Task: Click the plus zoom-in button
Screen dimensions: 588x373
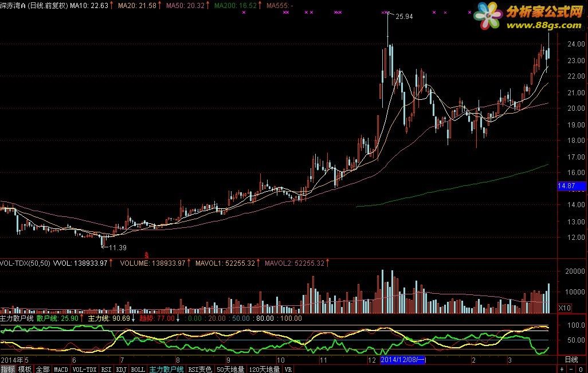Action: [x=562, y=369]
